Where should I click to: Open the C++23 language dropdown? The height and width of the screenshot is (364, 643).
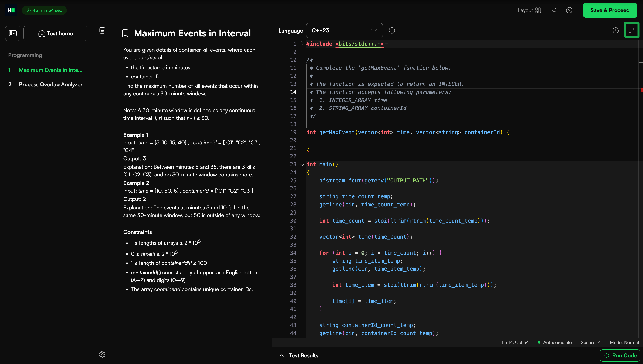344,30
